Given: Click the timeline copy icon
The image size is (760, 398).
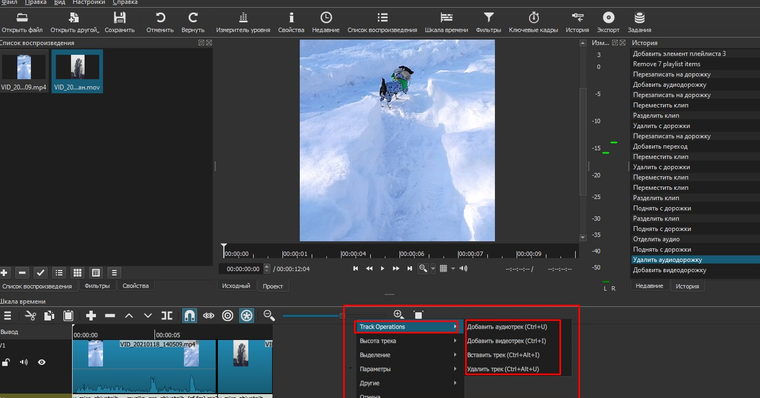Looking at the screenshot, I should coord(49,316).
